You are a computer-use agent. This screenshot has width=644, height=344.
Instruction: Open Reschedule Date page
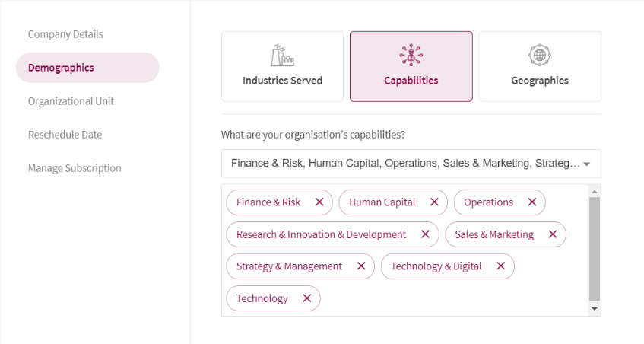(x=65, y=135)
